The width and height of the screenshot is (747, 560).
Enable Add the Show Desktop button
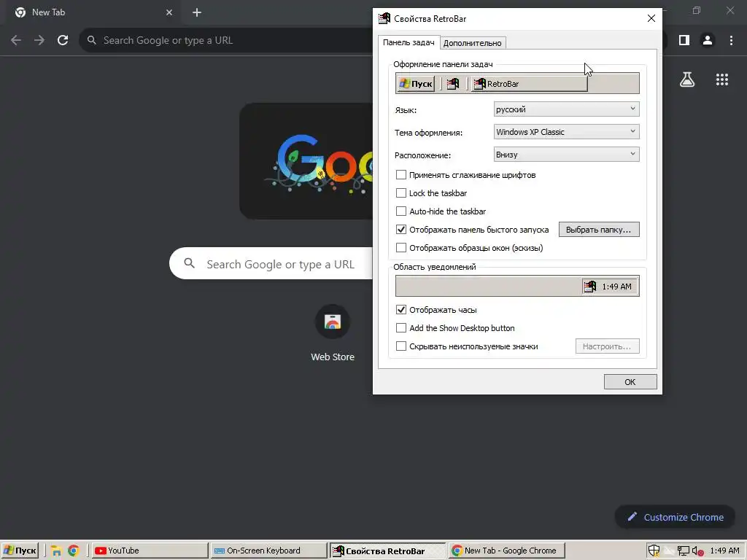401,328
